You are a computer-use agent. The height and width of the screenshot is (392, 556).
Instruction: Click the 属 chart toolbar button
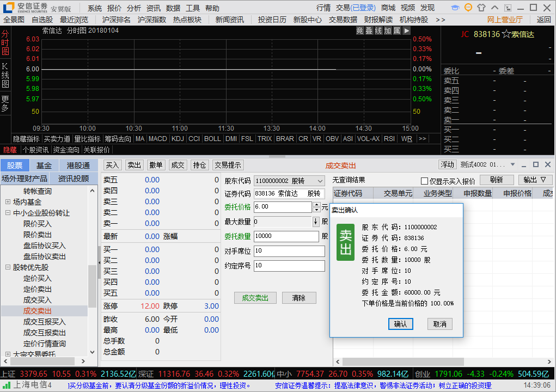tap(397, 31)
